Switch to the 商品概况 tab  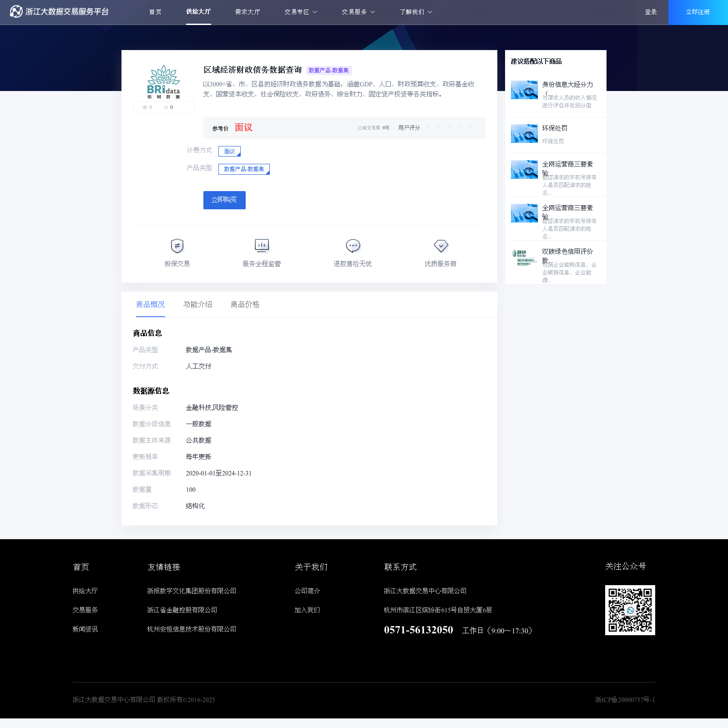151,304
